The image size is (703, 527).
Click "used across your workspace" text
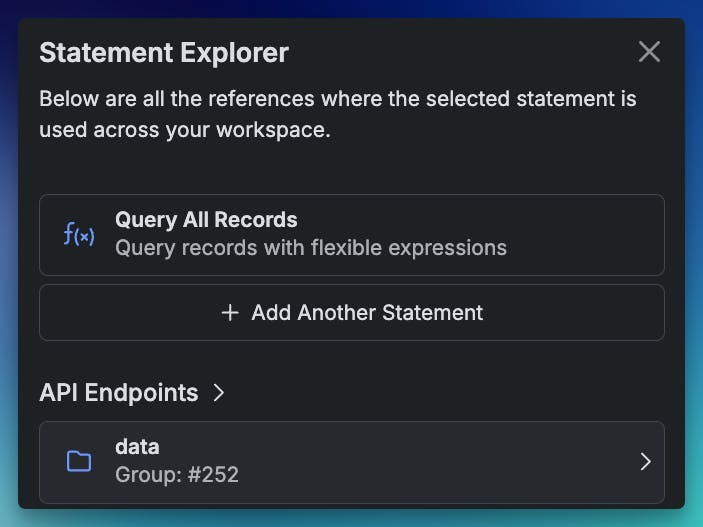point(184,130)
